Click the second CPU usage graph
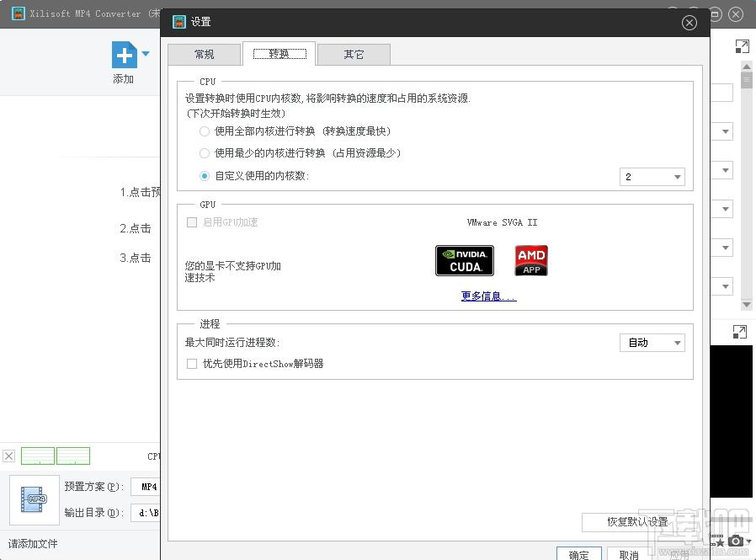Image resolution: width=756 pixels, height=560 pixels. [x=73, y=456]
